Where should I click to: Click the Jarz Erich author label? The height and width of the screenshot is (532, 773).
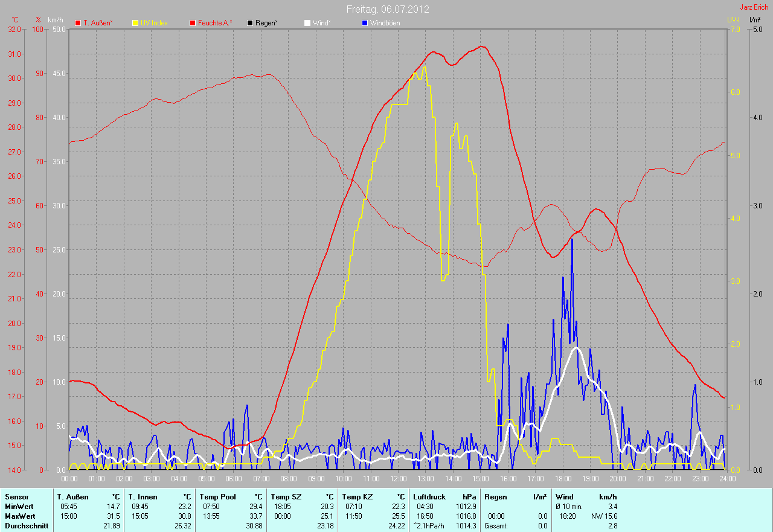754,7
